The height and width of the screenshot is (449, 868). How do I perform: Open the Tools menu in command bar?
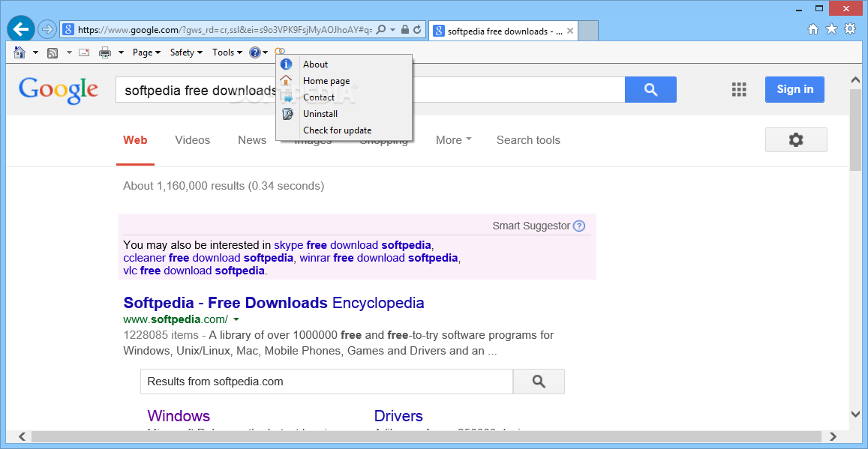227,52
